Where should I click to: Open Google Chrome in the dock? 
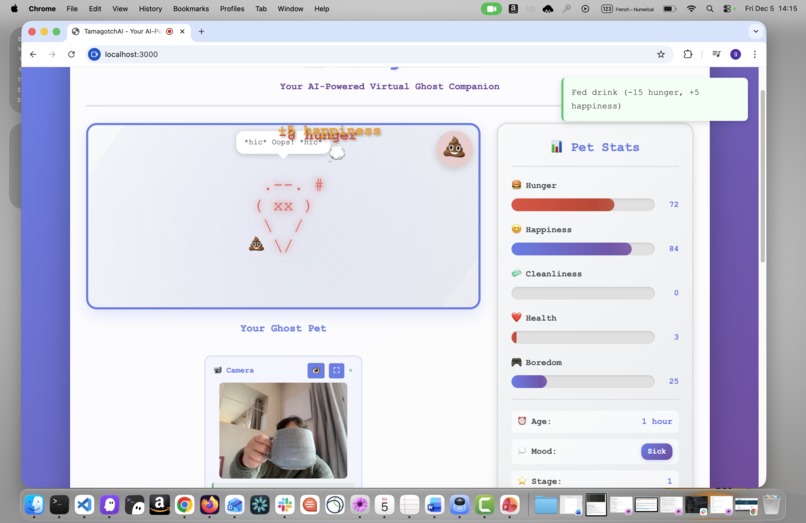tap(185, 504)
